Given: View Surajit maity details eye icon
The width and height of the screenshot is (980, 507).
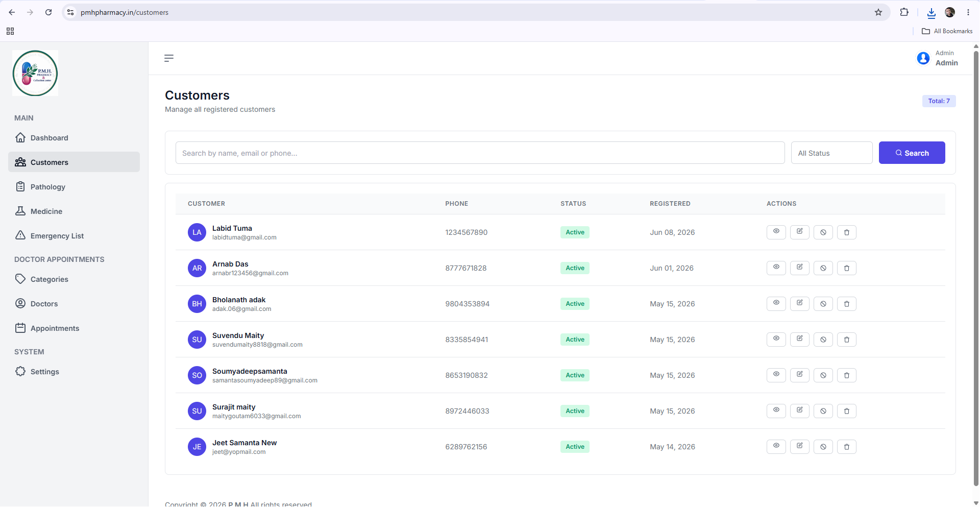Looking at the screenshot, I should [x=776, y=411].
